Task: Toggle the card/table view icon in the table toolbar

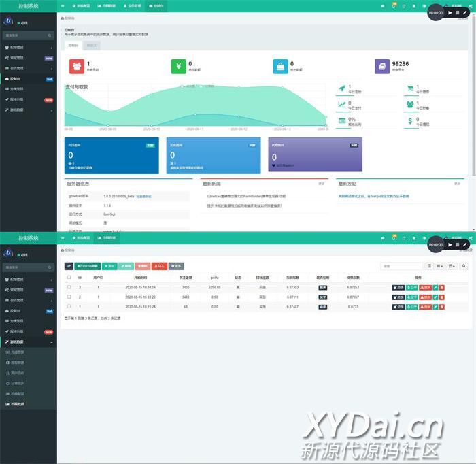Action: pos(429,266)
